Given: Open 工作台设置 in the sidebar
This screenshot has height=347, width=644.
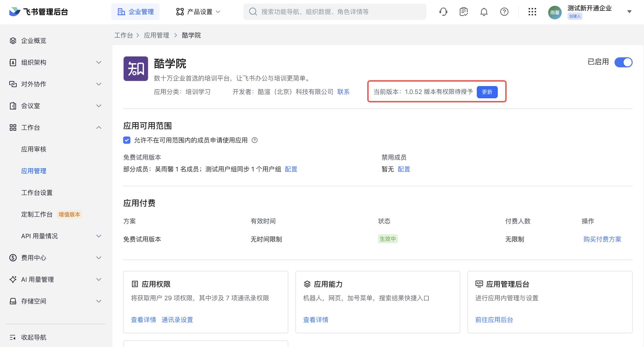Looking at the screenshot, I should [37, 193].
